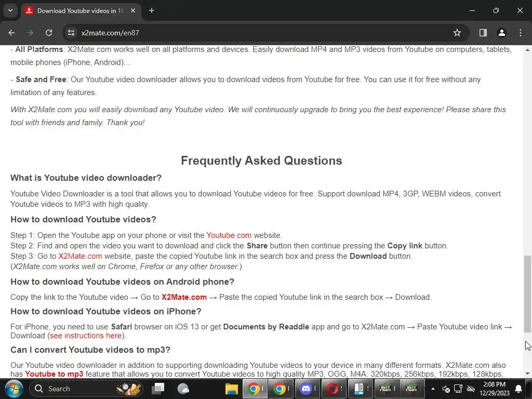Open a new browser tab
532x399 pixels.
pyautogui.click(x=152, y=10)
